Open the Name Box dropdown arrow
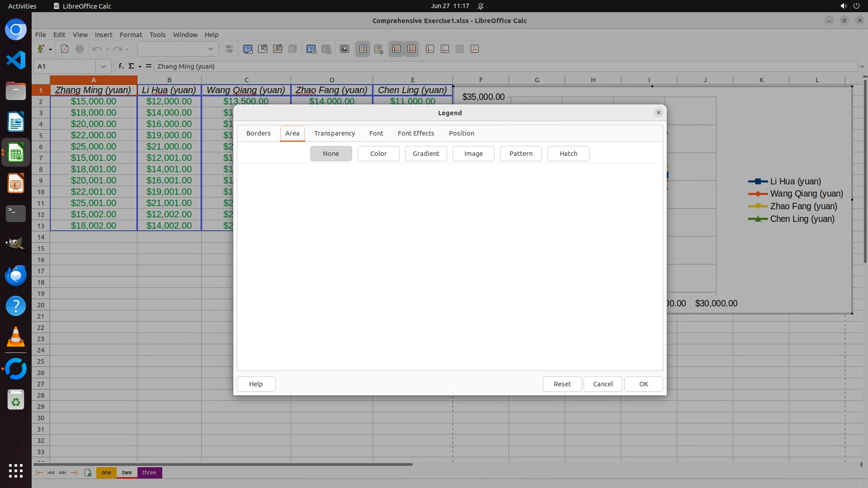 [x=104, y=66]
